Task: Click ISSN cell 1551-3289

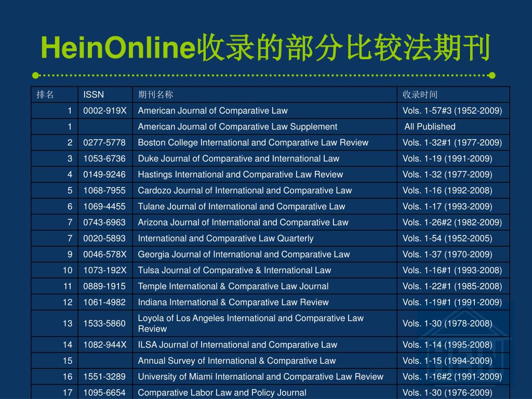Action: (x=104, y=377)
